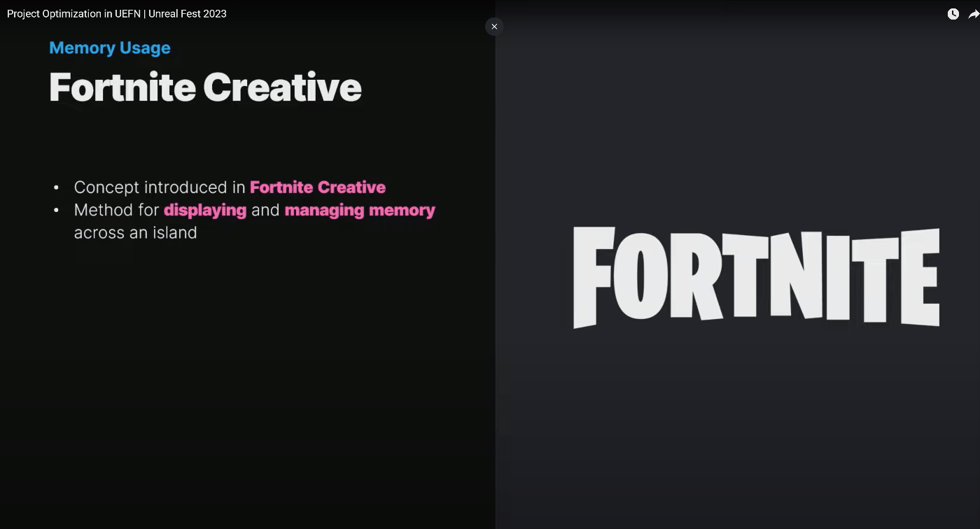Open the video title 'Project Optimization in UEFN' link

(117, 13)
